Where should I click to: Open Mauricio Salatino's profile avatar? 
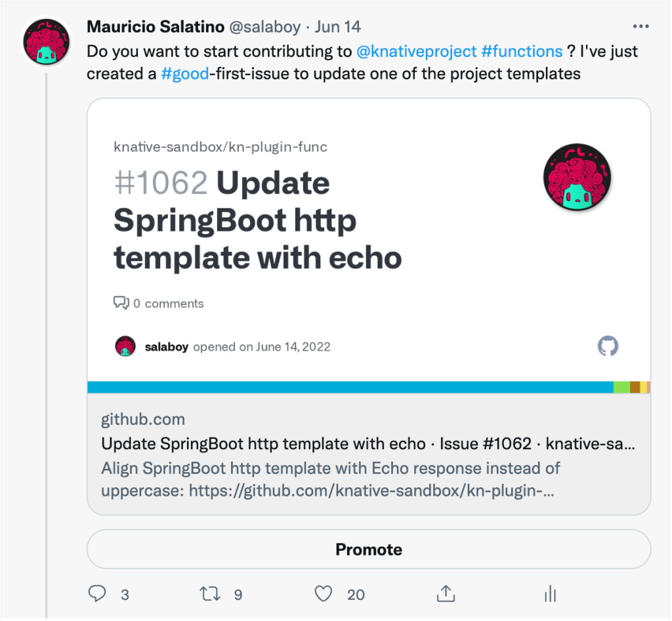[x=47, y=42]
